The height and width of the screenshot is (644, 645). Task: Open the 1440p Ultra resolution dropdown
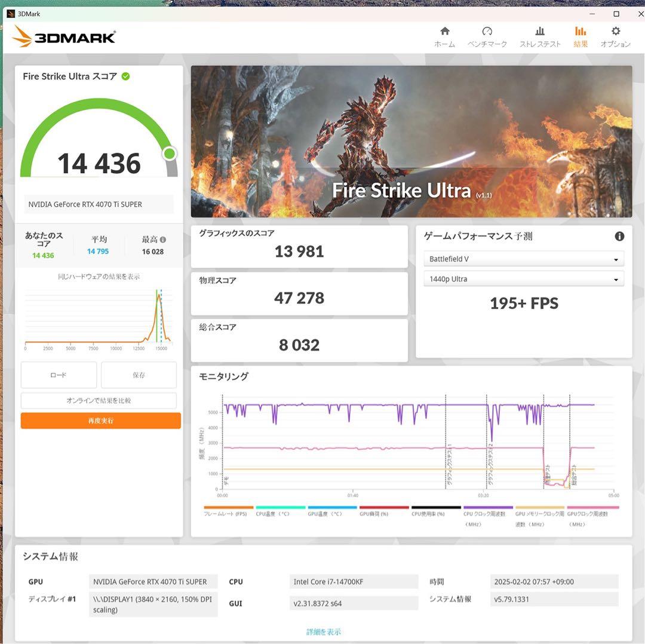(524, 278)
